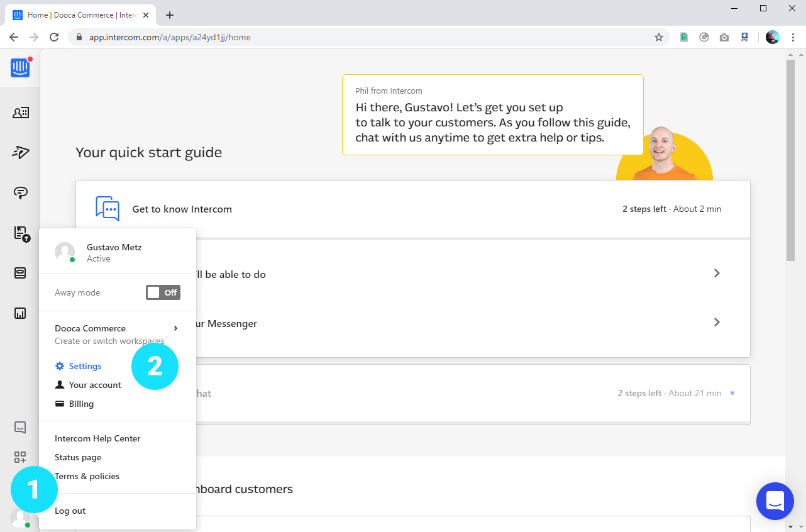Image resolution: width=806 pixels, height=532 pixels.
Task: Open the Chrome profile avatar
Action: (x=772, y=37)
